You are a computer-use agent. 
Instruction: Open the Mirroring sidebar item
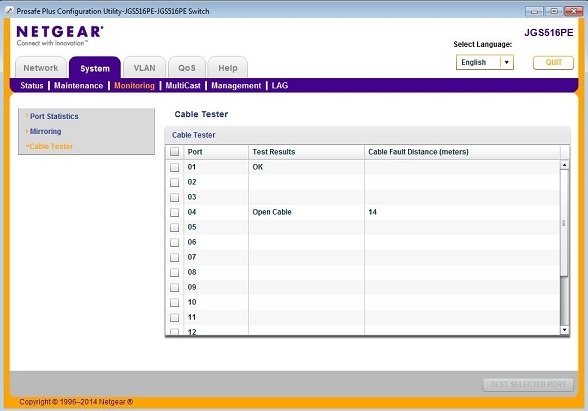45,131
